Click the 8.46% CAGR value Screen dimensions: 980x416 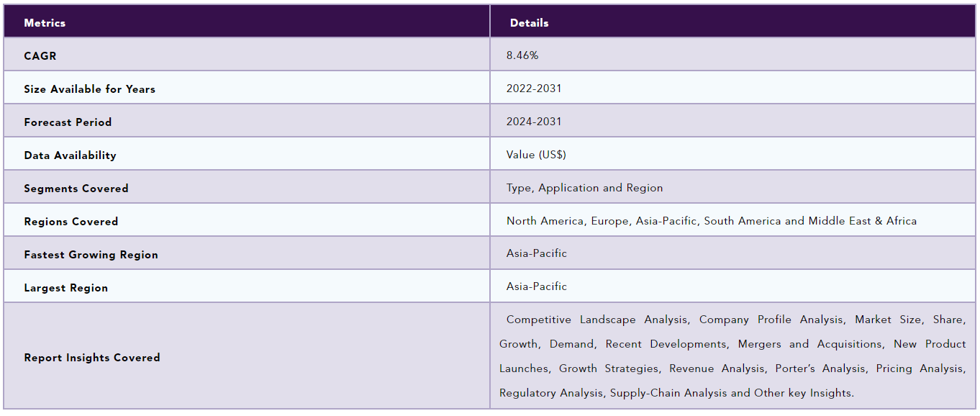click(522, 55)
